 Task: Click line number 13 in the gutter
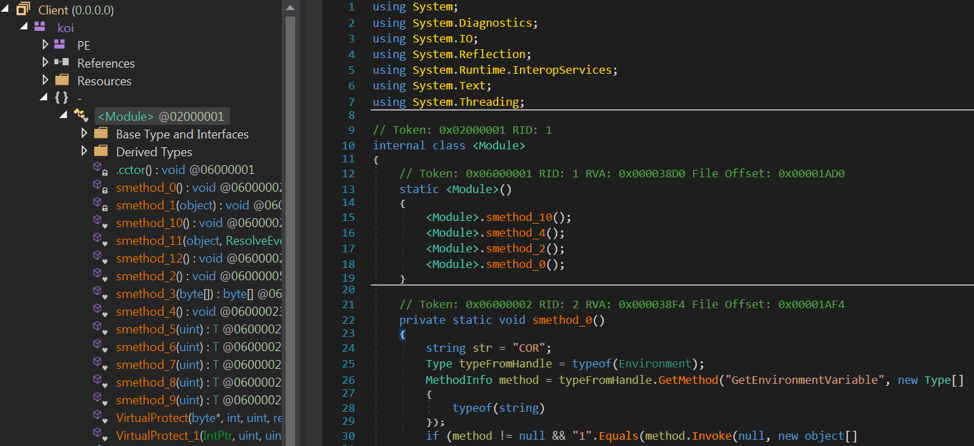[348, 189]
